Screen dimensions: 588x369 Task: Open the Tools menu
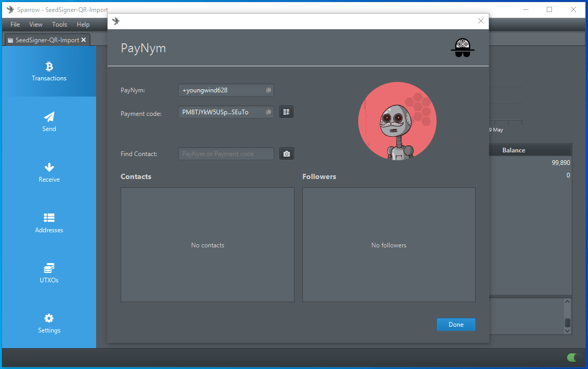[x=60, y=25]
